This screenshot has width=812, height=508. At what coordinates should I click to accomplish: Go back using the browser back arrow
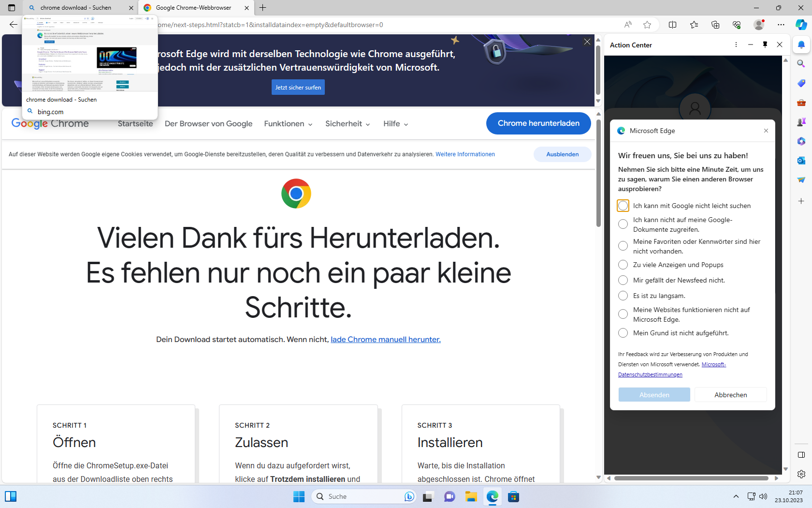click(x=13, y=25)
